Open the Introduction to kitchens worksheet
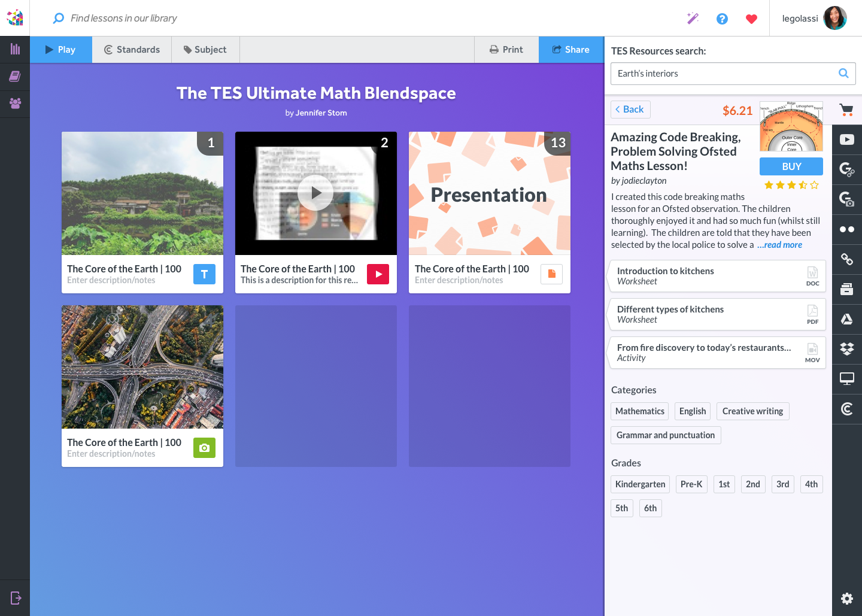 click(x=717, y=276)
